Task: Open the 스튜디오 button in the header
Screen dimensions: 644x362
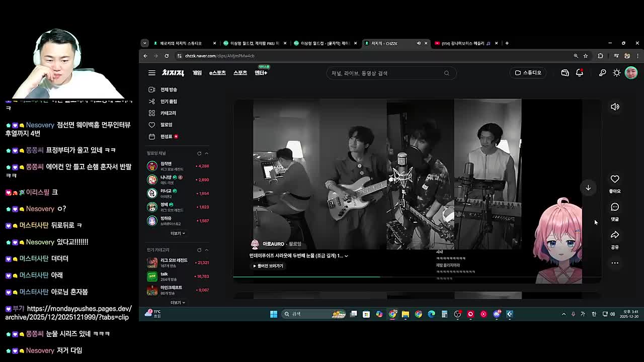Action: point(528,73)
